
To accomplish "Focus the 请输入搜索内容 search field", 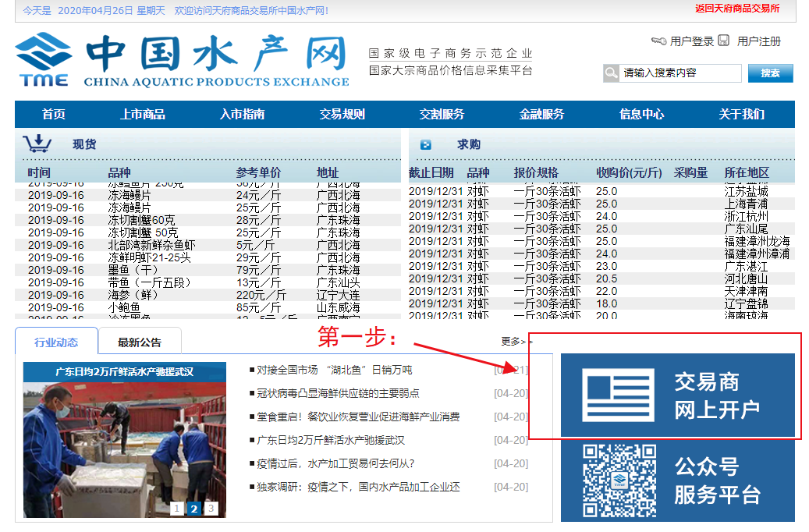I will (x=680, y=73).
